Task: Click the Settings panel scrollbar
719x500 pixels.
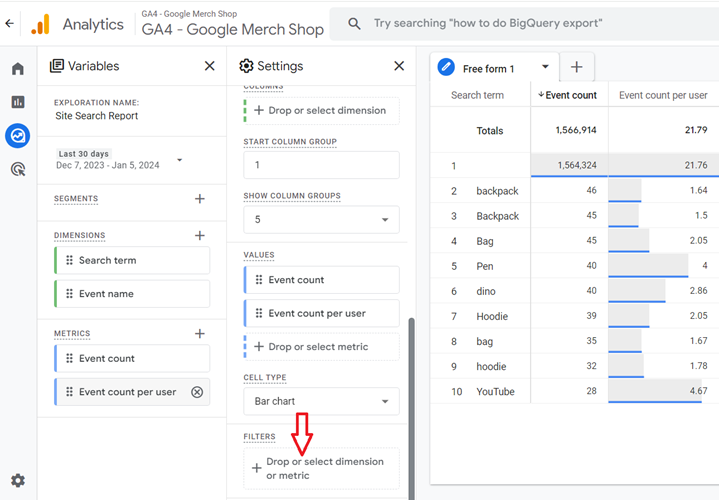Action: (411, 408)
